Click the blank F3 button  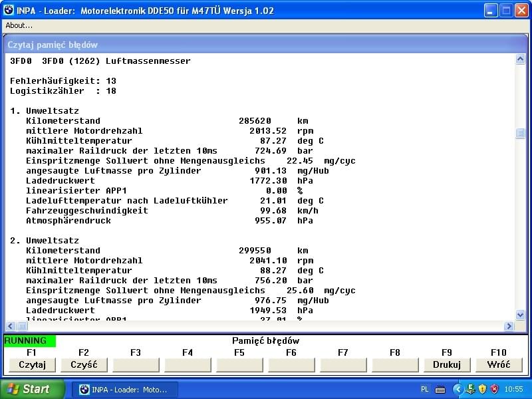(x=136, y=364)
